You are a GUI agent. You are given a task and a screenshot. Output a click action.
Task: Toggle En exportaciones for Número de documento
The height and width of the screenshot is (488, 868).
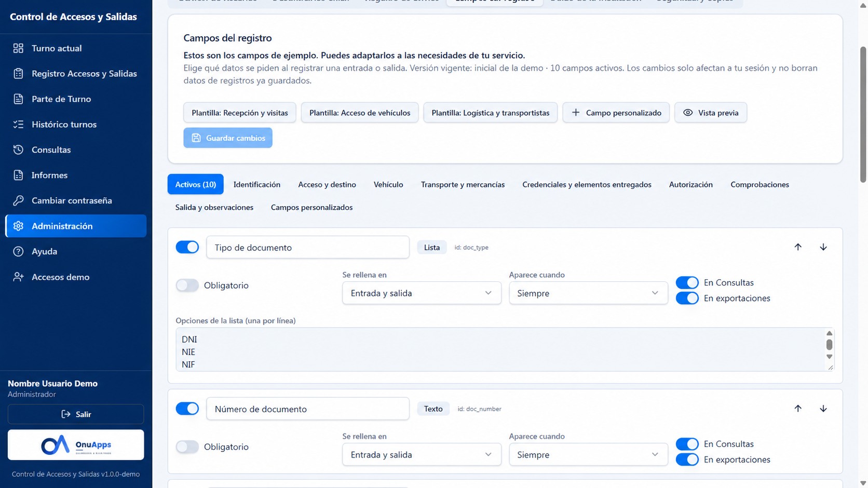click(687, 459)
